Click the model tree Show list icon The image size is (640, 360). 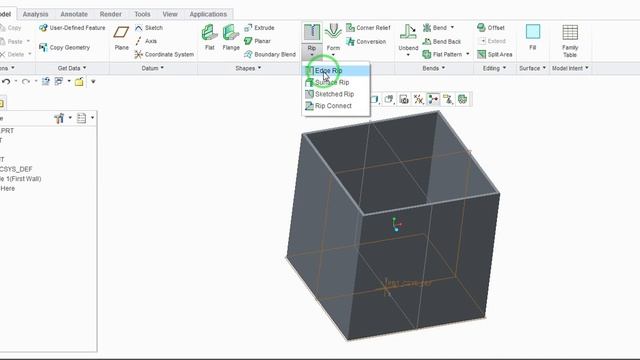pos(82,118)
